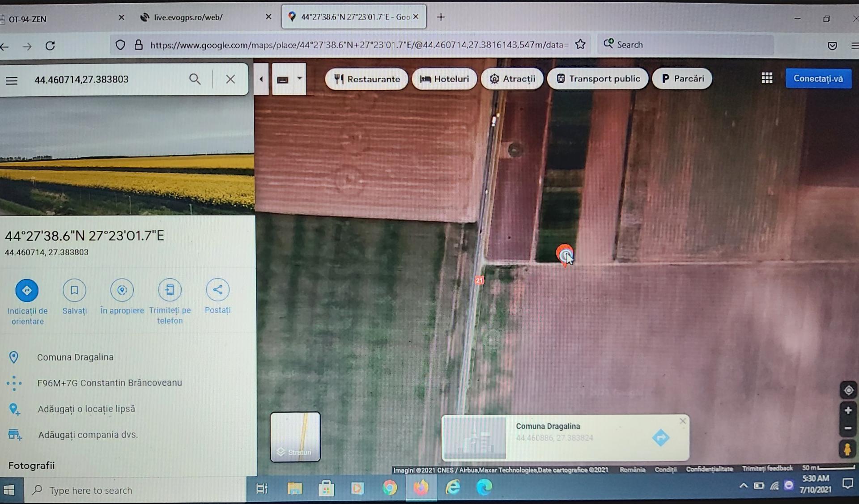
Task: Zoom in with the plus button
Action: [848, 411]
